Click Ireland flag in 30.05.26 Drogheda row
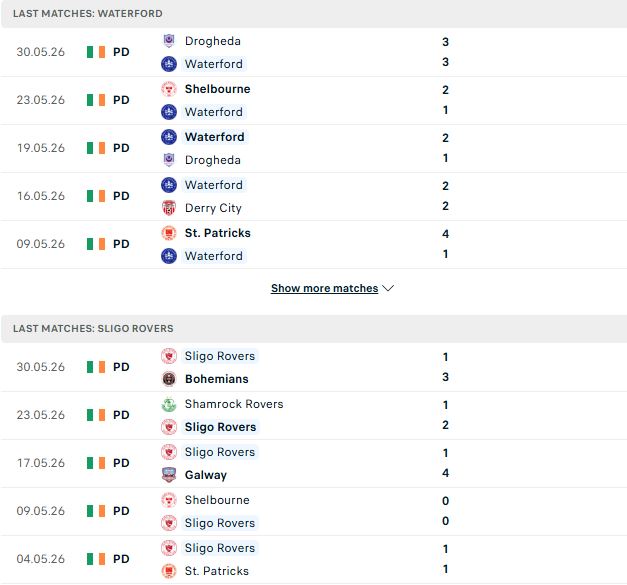This screenshot has height=585, width=627. (x=96, y=52)
